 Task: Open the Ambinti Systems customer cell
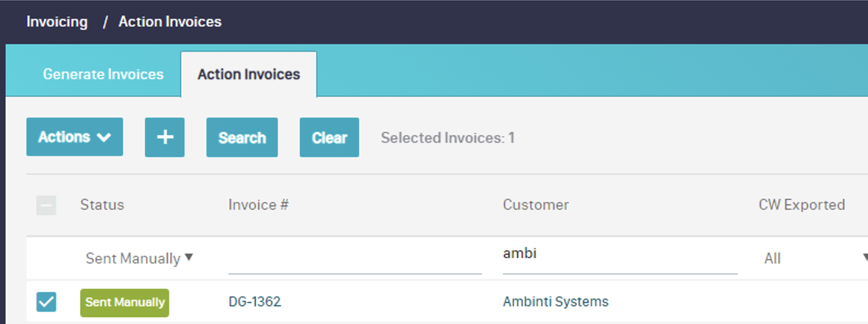(x=555, y=301)
